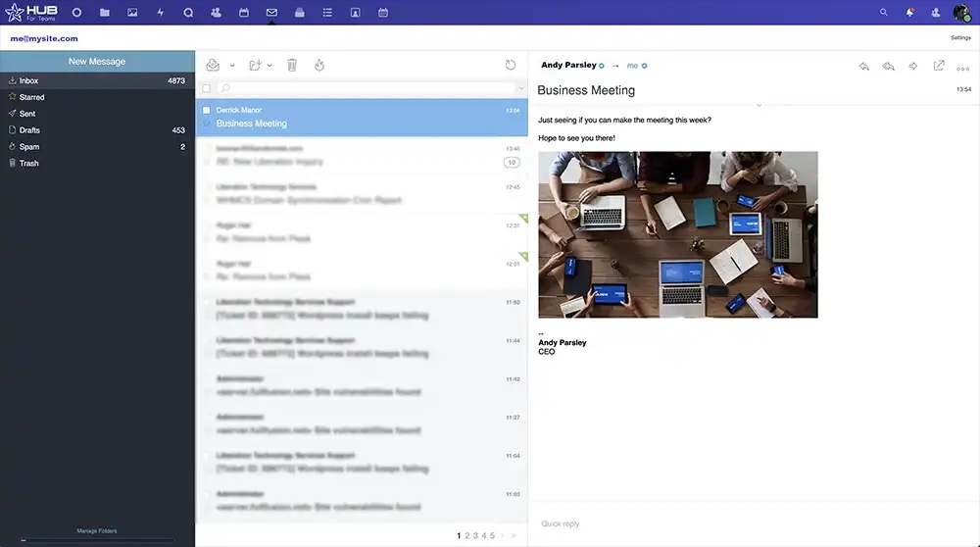Viewport: 980px width, 547px height.
Task: Click the trash delete icon in toolbar
Action: coord(292,66)
